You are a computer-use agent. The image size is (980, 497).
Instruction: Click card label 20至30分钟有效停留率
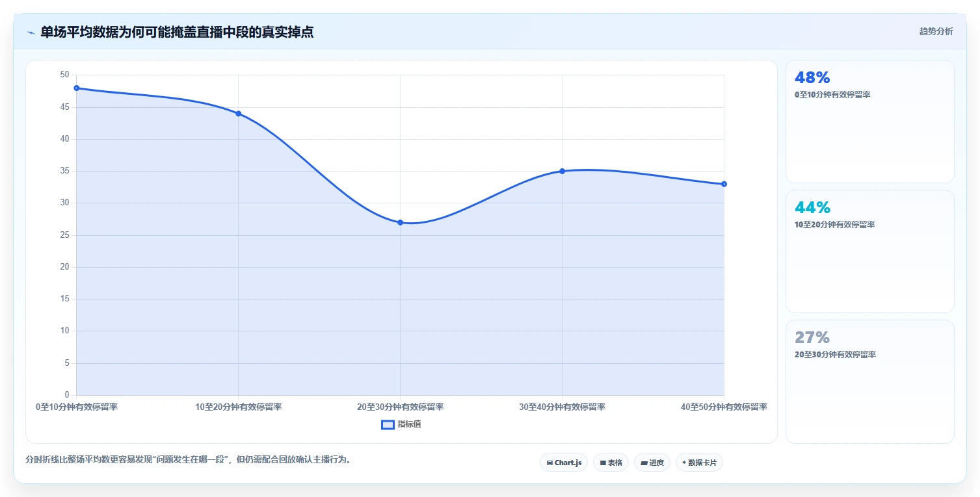(x=835, y=355)
